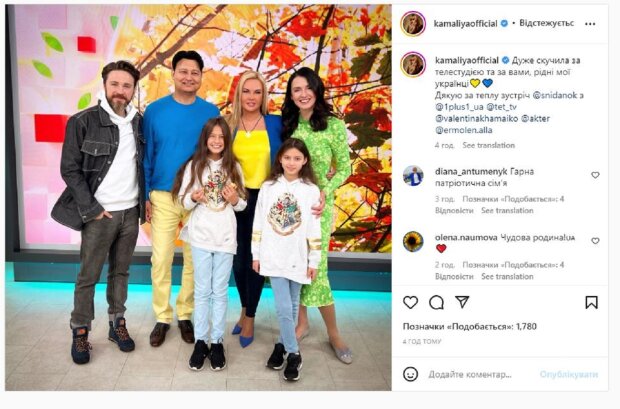
Task: View the likes count Подобається 1,780
Action: pyautogui.click(x=470, y=326)
